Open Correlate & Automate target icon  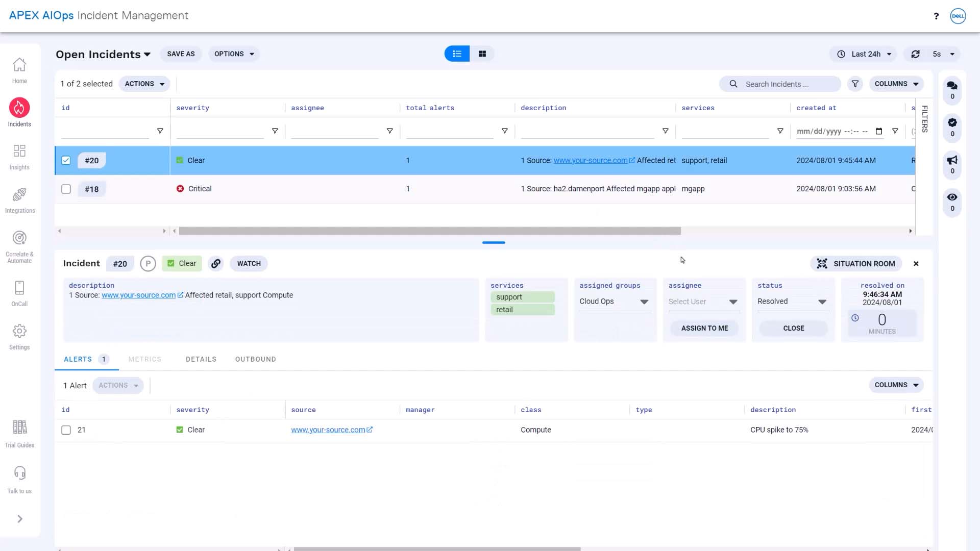pos(19,238)
